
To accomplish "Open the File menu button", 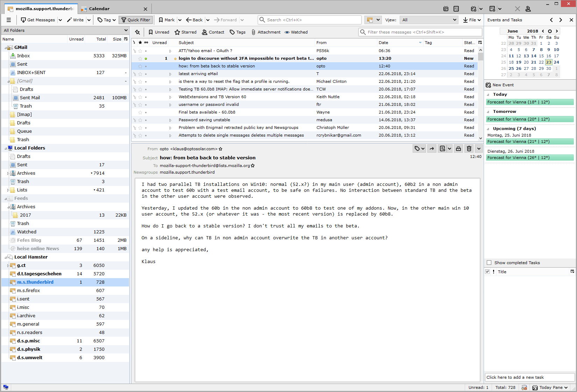I will 472,20.
